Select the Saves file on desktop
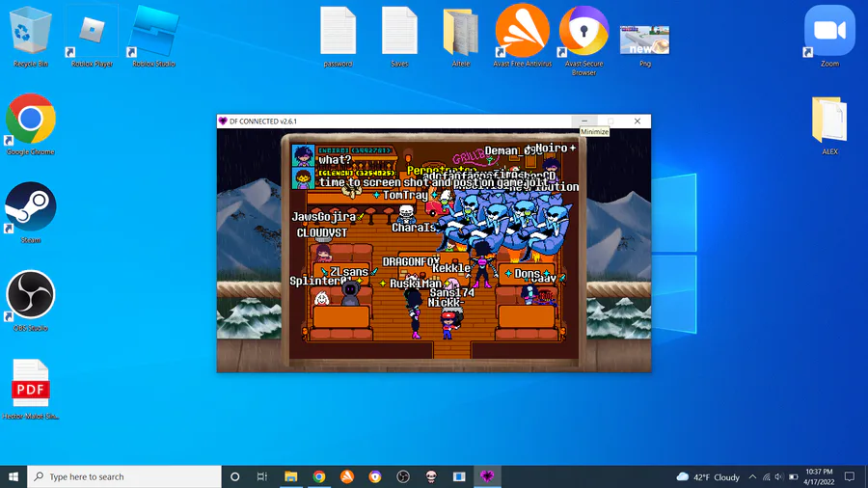The height and width of the screenshot is (488, 868). click(399, 37)
